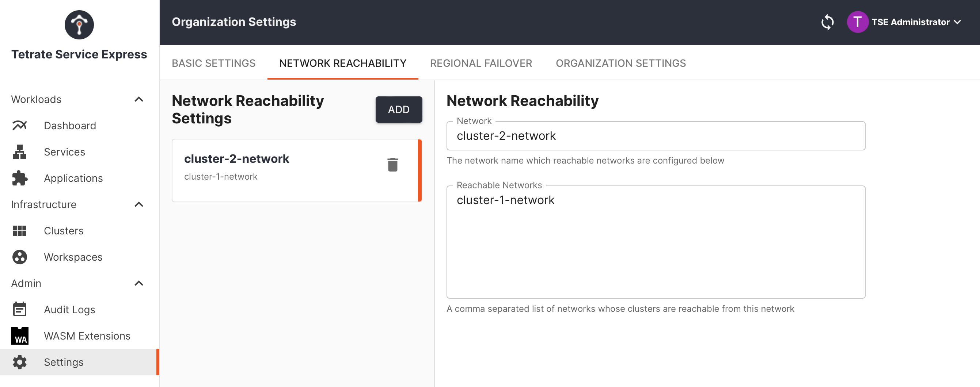The width and height of the screenshot is (980, 387).
Task: Switch to the Basic Settings tab
Action: click(214, 63)
